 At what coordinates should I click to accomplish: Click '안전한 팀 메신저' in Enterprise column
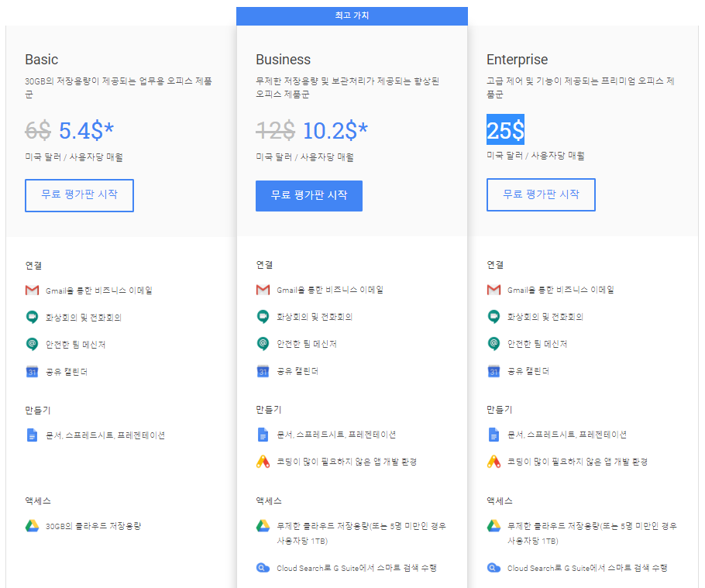(x=538, y=344)
